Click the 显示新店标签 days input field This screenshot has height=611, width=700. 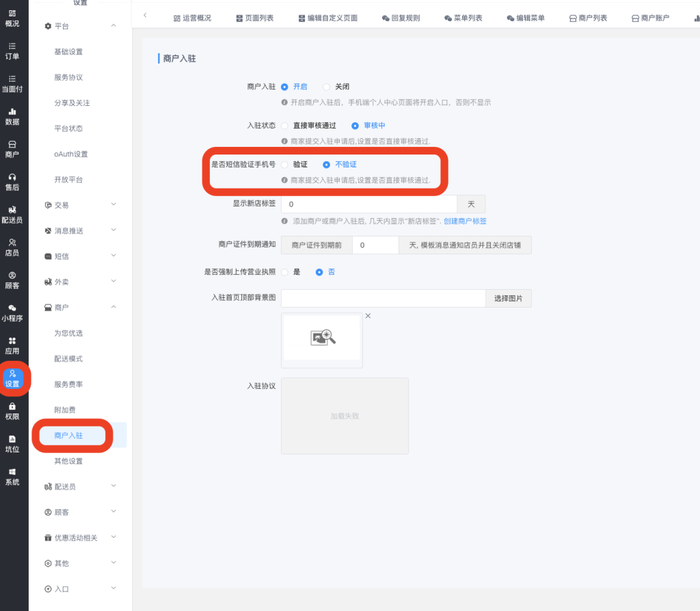tap(368, 204)
